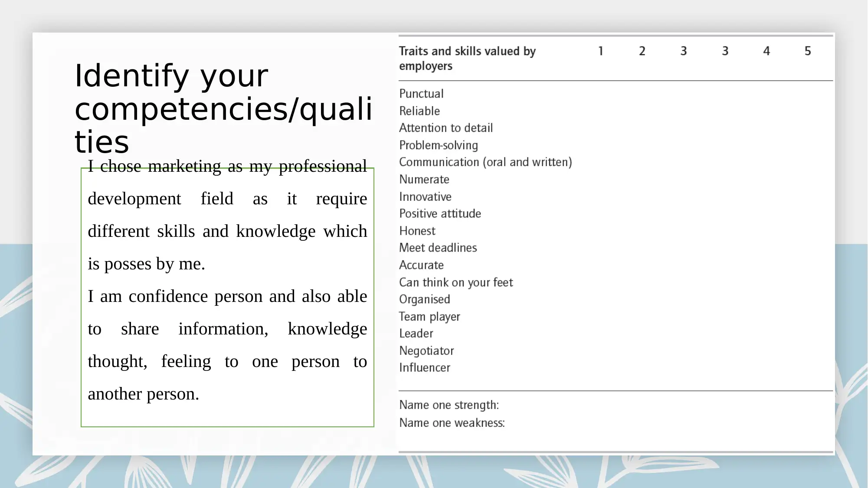The width and height of the screenshot is (868, 488).
Task: Click the rating column '2' header
Action: 642,51
